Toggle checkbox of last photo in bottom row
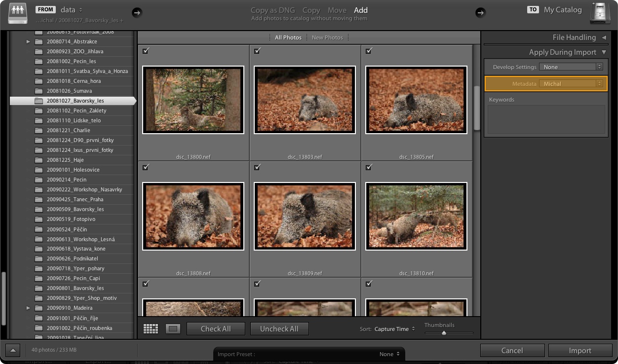 tap(369, 284)
